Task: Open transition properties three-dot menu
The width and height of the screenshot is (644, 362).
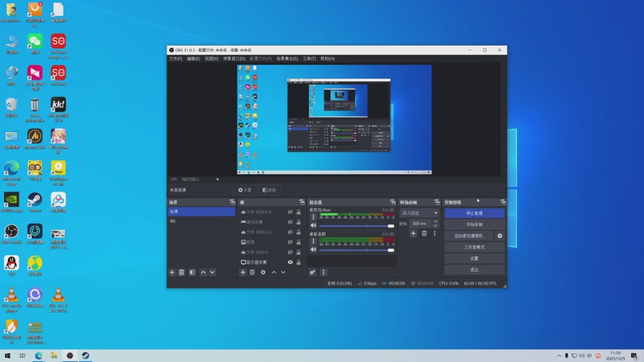Action: click(435, 233)
